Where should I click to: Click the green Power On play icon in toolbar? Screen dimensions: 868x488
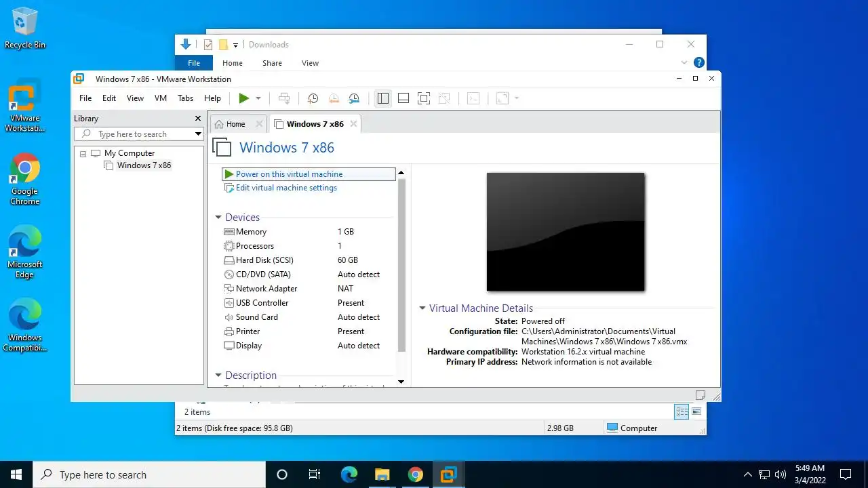[244, 98]
